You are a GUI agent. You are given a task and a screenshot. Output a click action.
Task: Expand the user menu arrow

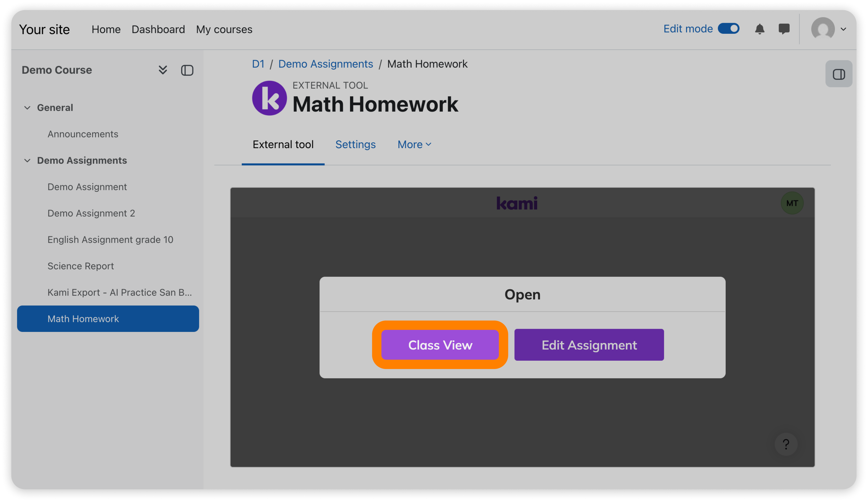843,29
